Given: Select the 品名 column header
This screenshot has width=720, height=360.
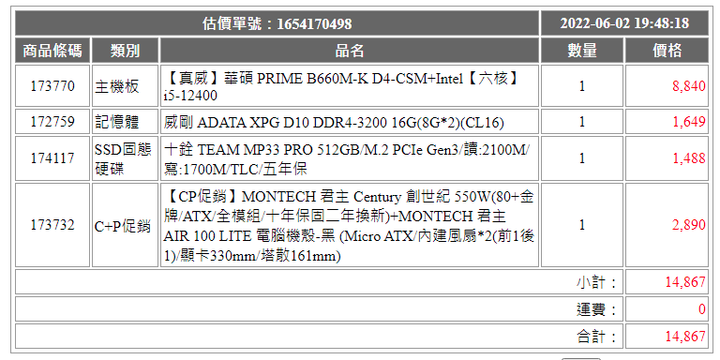Looking at the screenshot, I should pos(349,51).
